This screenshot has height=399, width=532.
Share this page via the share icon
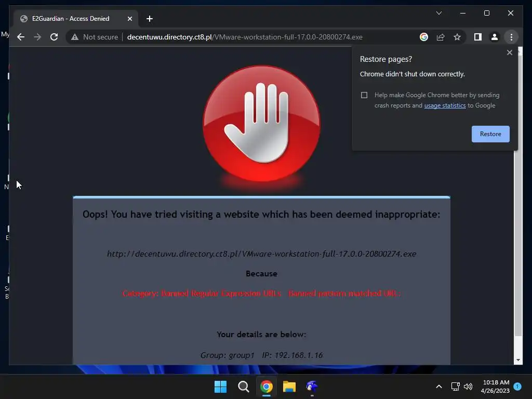click(441, 37)
